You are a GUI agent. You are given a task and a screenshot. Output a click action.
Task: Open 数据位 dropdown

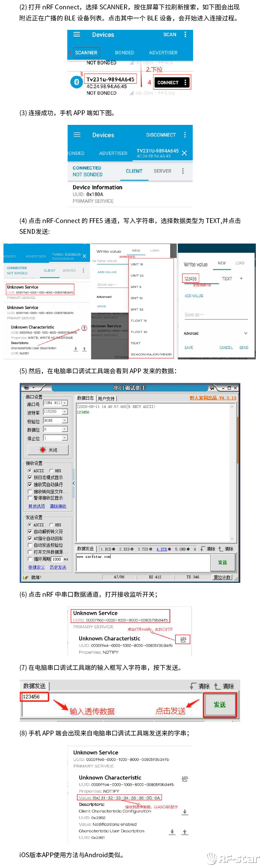65,429
